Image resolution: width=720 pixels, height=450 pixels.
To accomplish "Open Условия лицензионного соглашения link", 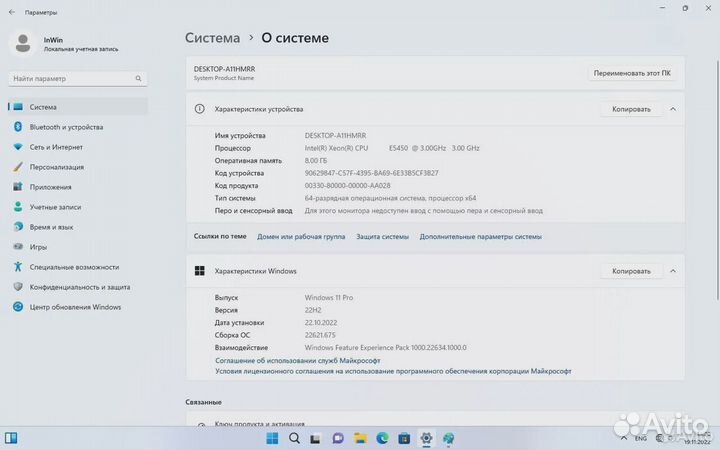I will click(393, 371).
